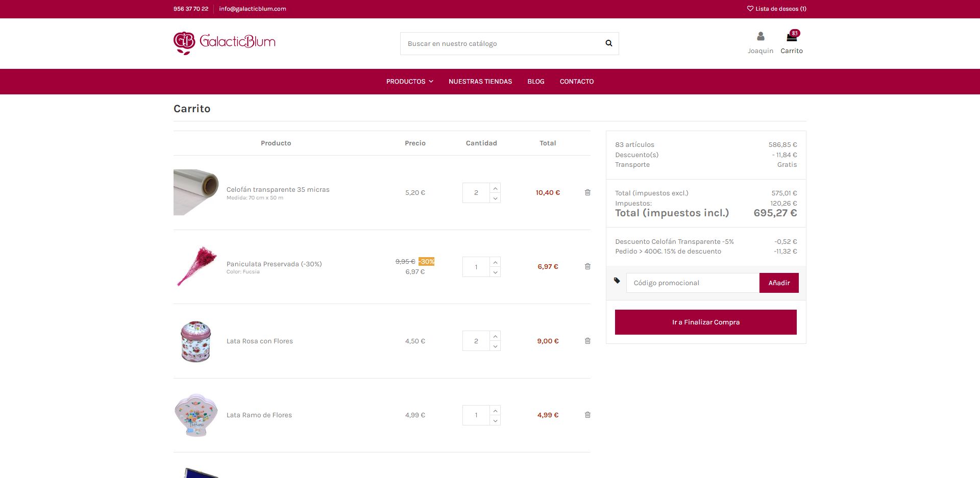The width and height of the screenshot is (980, 478).
Task: Click the Añadir promo button
Action: [x=779, y=283]
